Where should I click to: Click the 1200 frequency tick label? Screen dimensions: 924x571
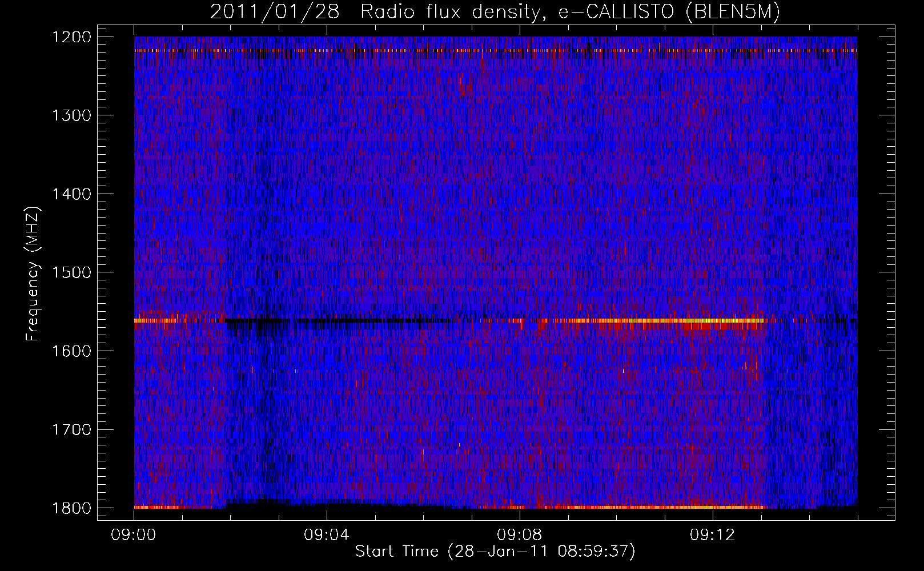71,37
